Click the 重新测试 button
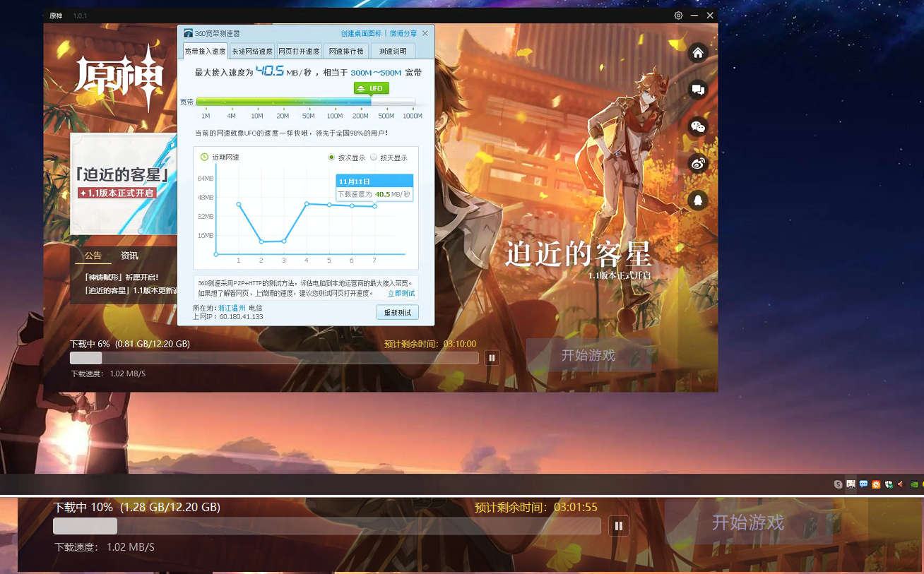This screenshot has height=574, width=924. [x=398, y=312]
